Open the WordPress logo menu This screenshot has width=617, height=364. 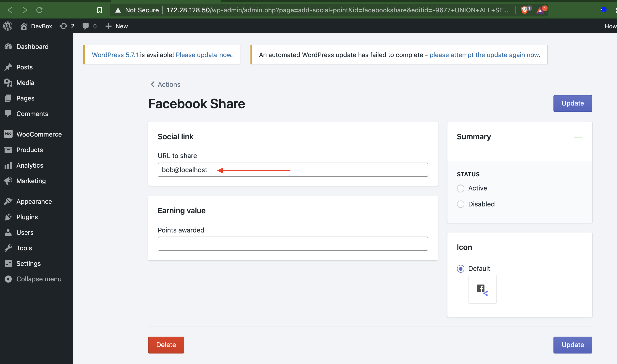8,26
